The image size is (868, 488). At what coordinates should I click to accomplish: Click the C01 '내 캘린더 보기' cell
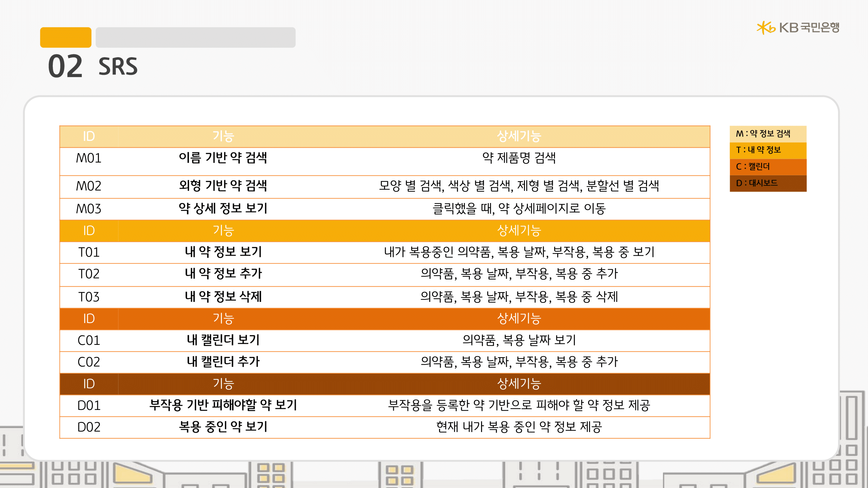223,340
